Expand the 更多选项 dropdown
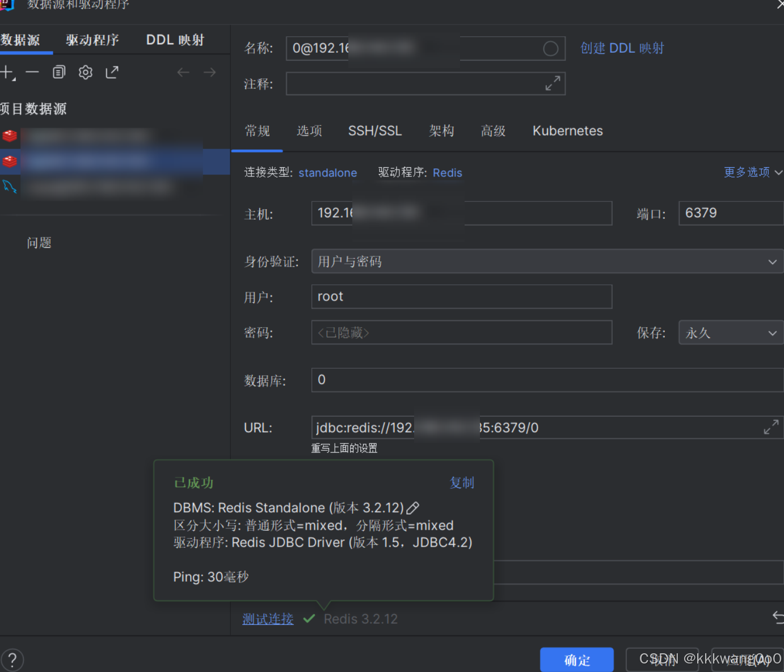The width and height of the screenshot is (784, 672). click(x=753, y=172)
